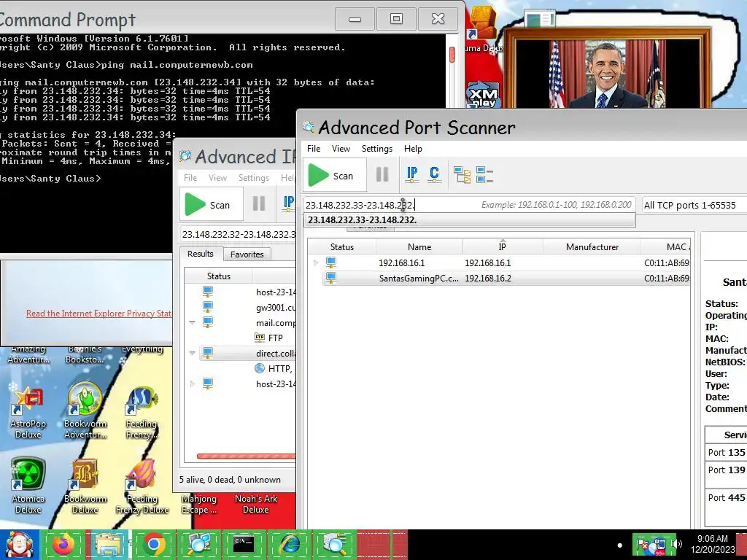Image resolution: width=747 pixels, height=560 pixels.
Task: Open Settings menu in Advanced IP Scanner
Action: [x=253, y=178]
